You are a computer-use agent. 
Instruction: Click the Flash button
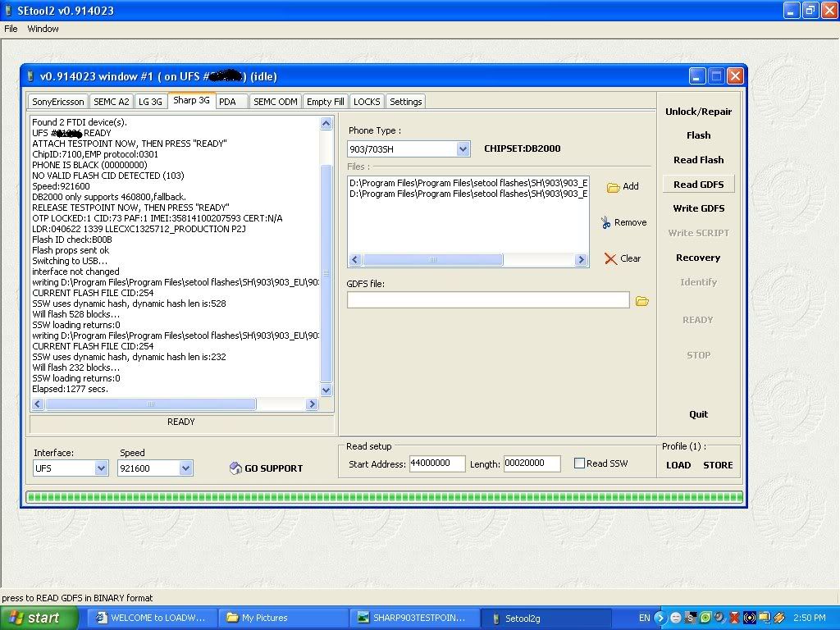(x=699, y=135)
